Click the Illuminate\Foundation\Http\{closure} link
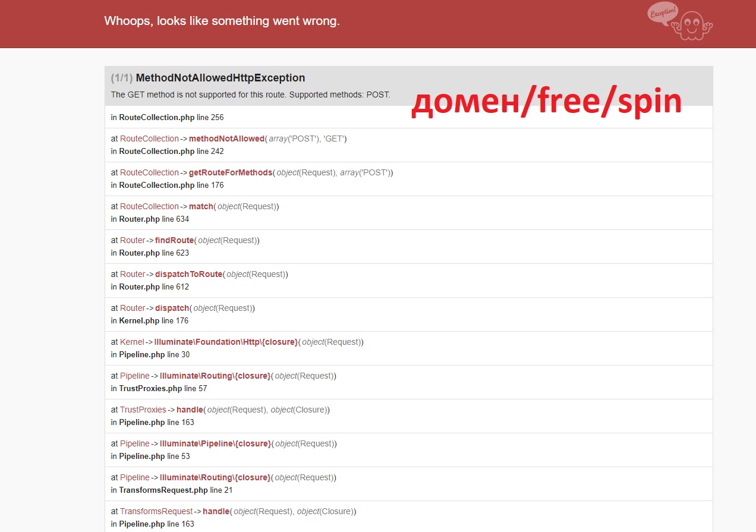Viewport: 756px width, 532px height. [226, 342]
